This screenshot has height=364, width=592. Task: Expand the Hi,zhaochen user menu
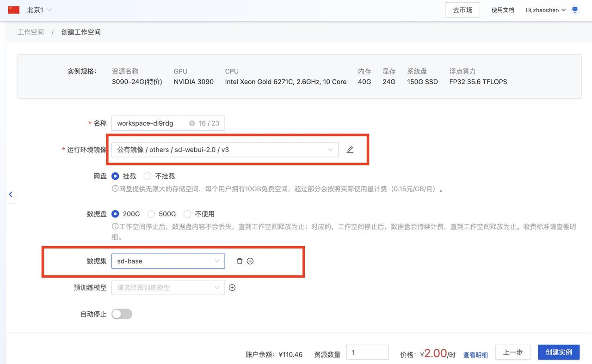(545, 10)
